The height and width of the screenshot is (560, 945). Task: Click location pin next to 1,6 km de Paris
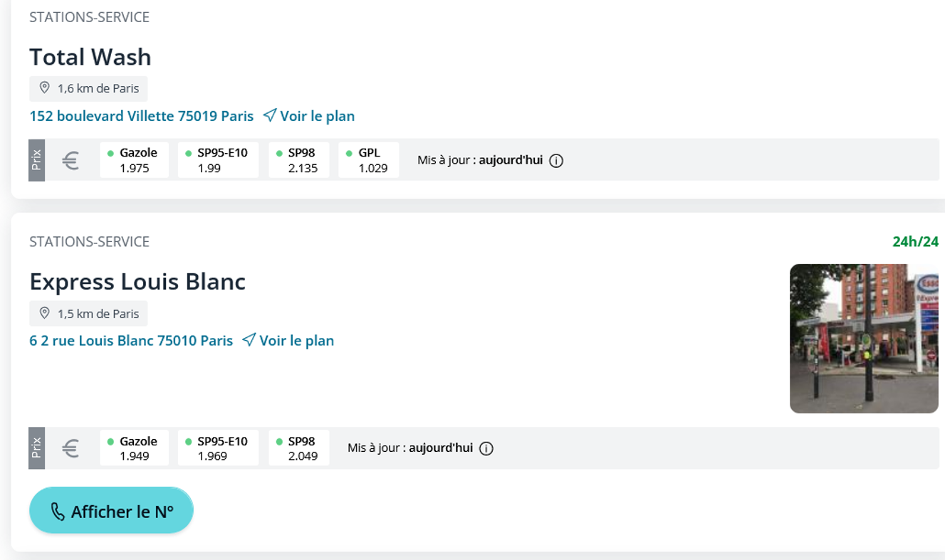pyautogui.click(x=44, y=88)
